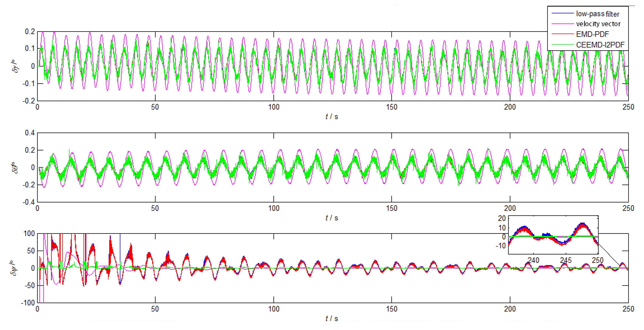This screenshot has width=644, height=330.
Task: Click the low-pass filter legend entry
Action: coord(597,14)
